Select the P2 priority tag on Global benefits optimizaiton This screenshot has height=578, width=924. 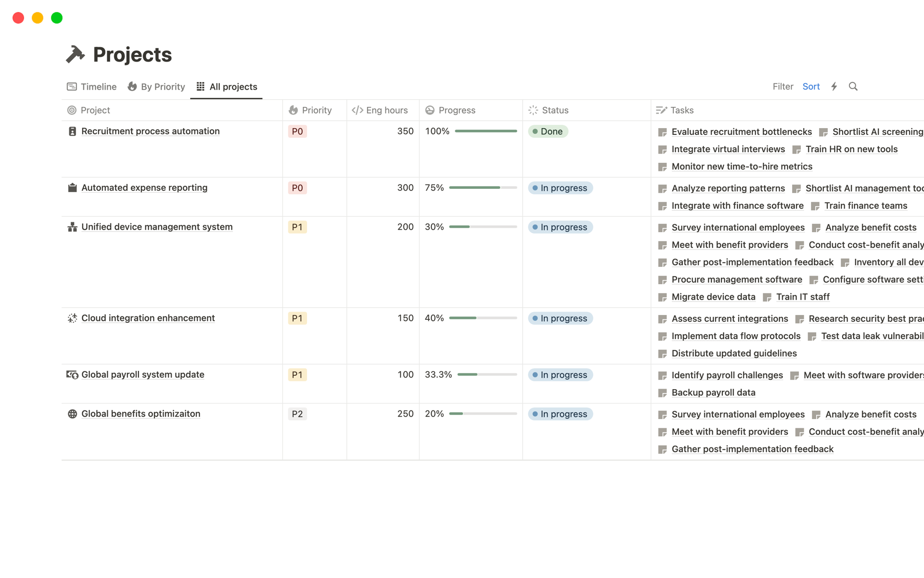point(297,413)
